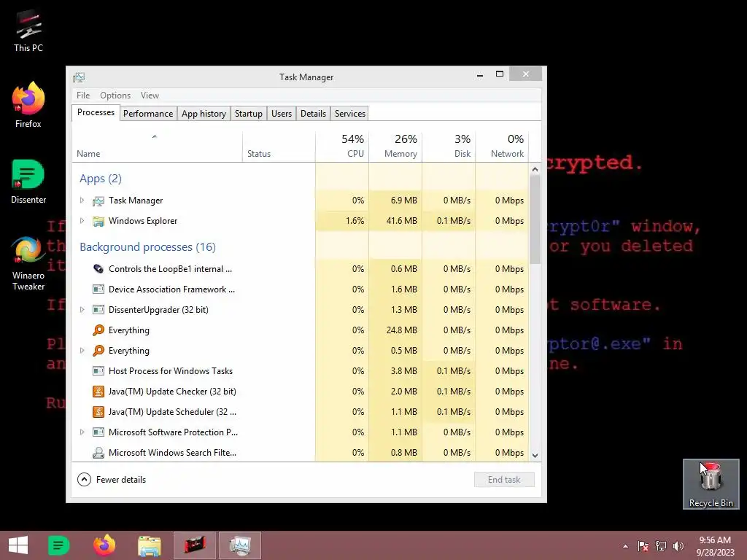Click the Apps (2) group heading
The width and height of the screenshot is (747, 560).
[x=101, y=179]
